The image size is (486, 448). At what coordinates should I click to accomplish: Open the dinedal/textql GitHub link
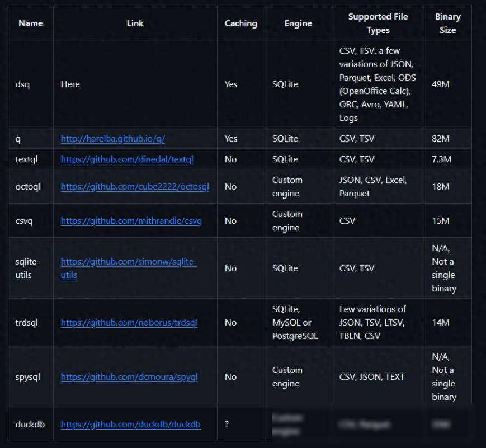coord(127,159)
